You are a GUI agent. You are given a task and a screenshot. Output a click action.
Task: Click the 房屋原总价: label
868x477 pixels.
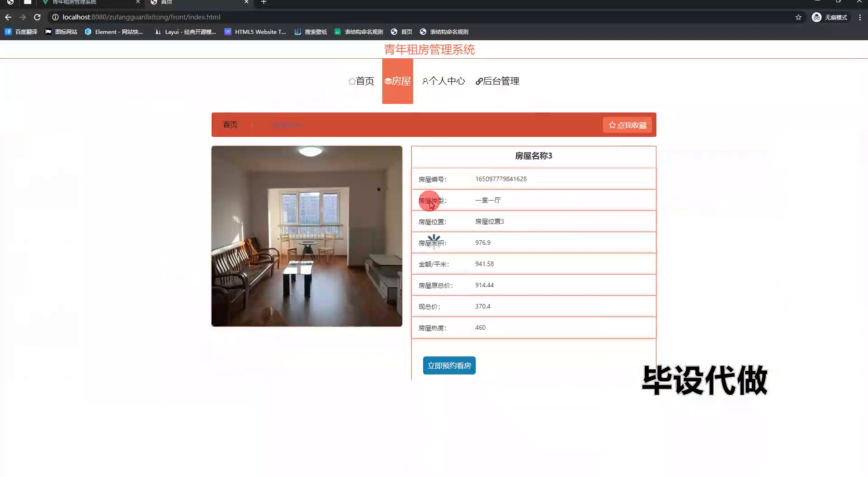(436, 285)
